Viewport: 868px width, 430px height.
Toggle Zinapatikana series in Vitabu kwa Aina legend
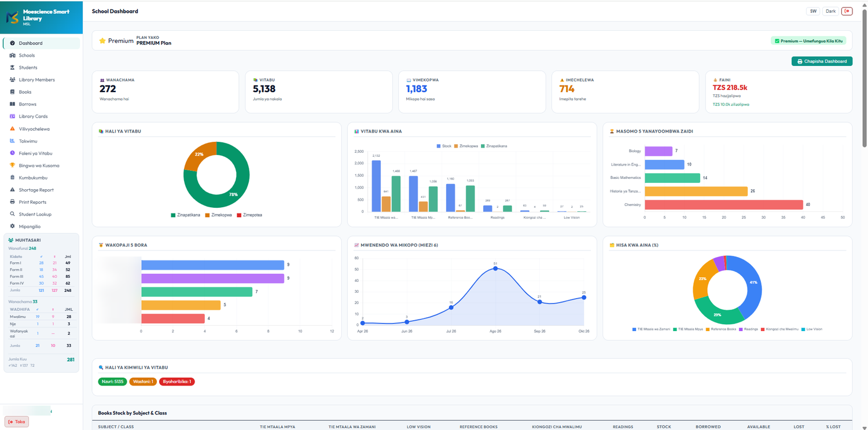tap(494, 146)
